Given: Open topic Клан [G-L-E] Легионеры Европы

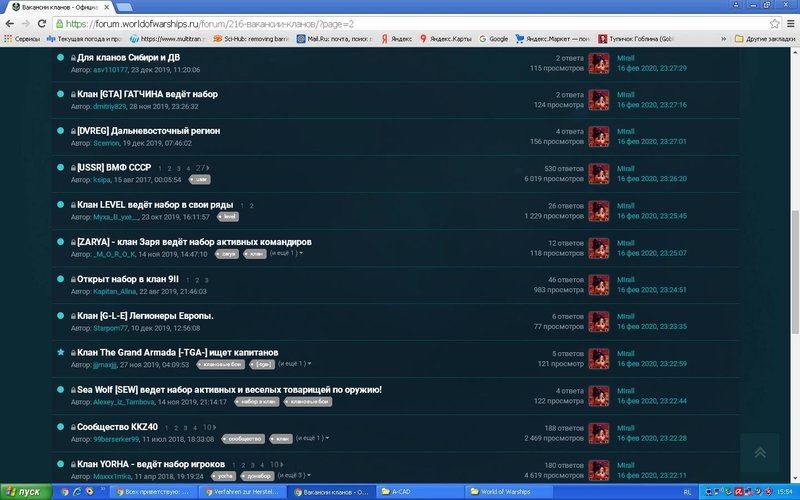Looking at the screenshot, I should pos(145,316).
